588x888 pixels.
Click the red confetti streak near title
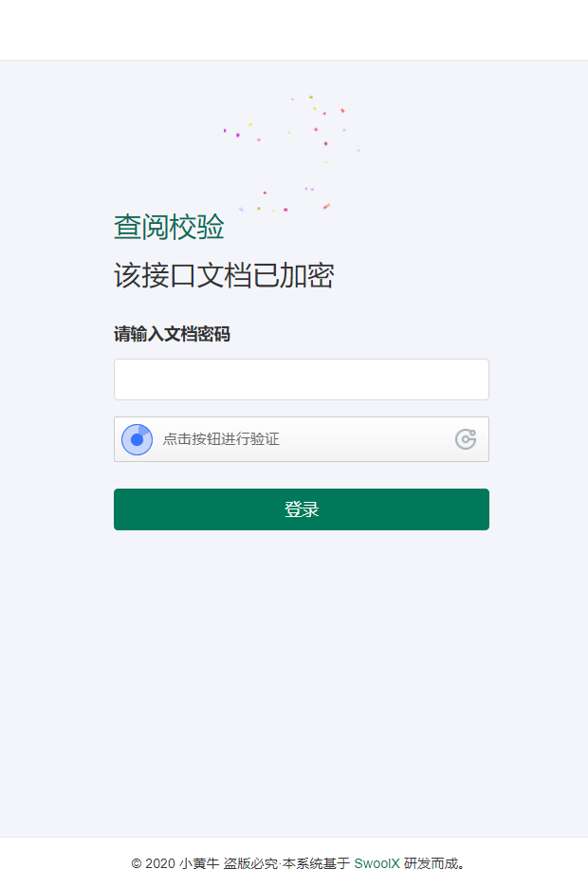[326, 206]
